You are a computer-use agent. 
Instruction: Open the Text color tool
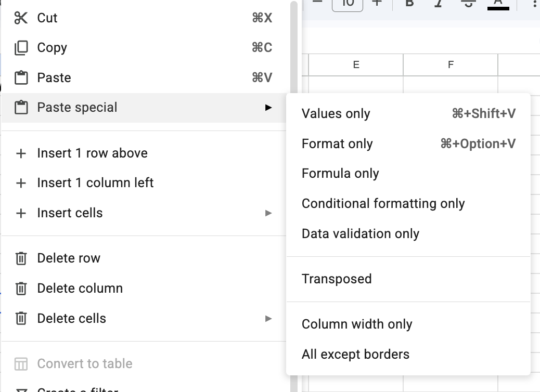point(498,4)
